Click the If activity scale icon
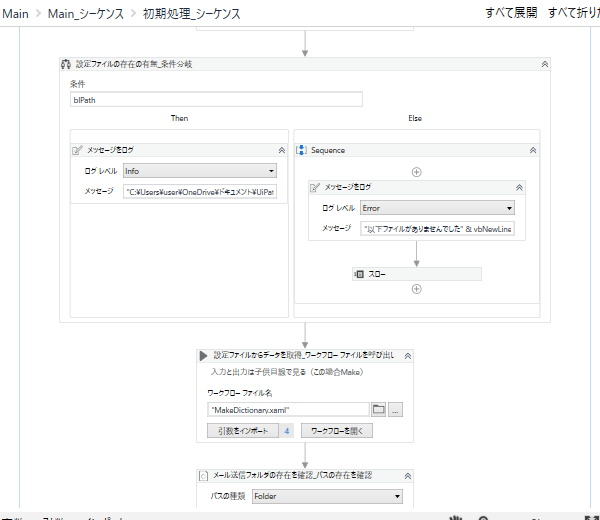The image size is (600, 520). (x=66, y=64)
